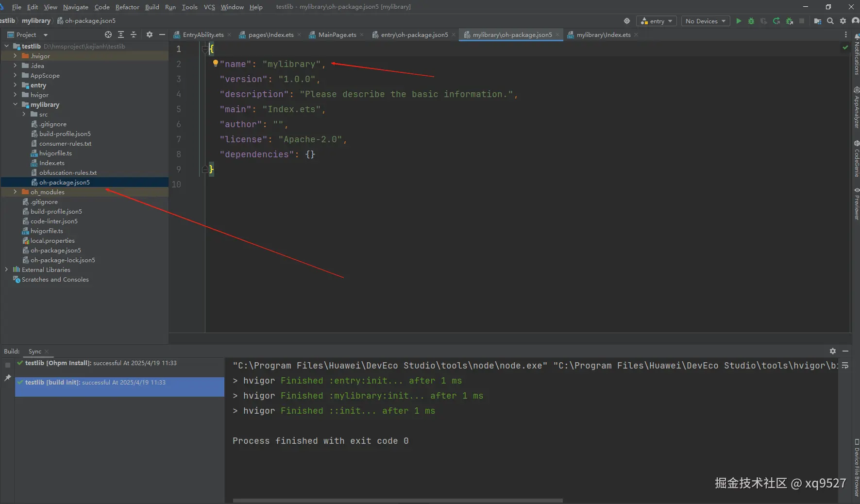Select Index.ets in the mylibrary folder
This screenshot has width=860, height=504.
pos(51,163)
